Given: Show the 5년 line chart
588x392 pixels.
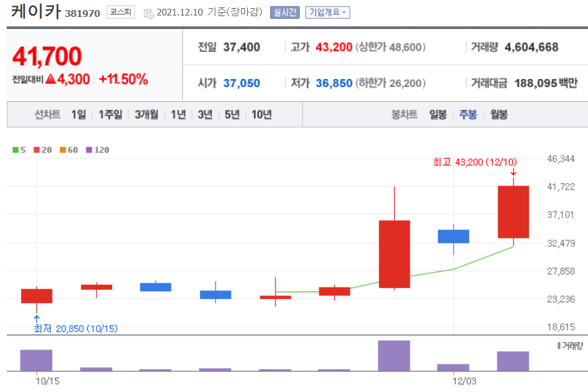Looking at the screenshot, I should (232, 114).
